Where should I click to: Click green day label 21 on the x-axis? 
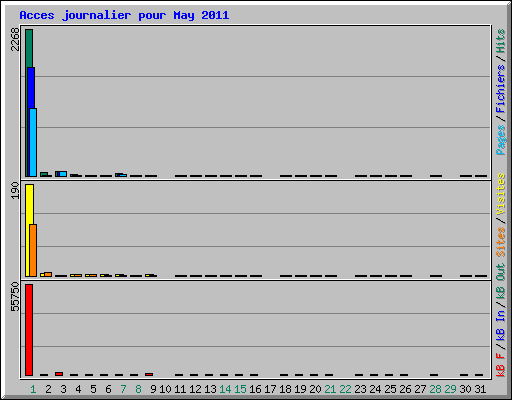coord(330,389)
